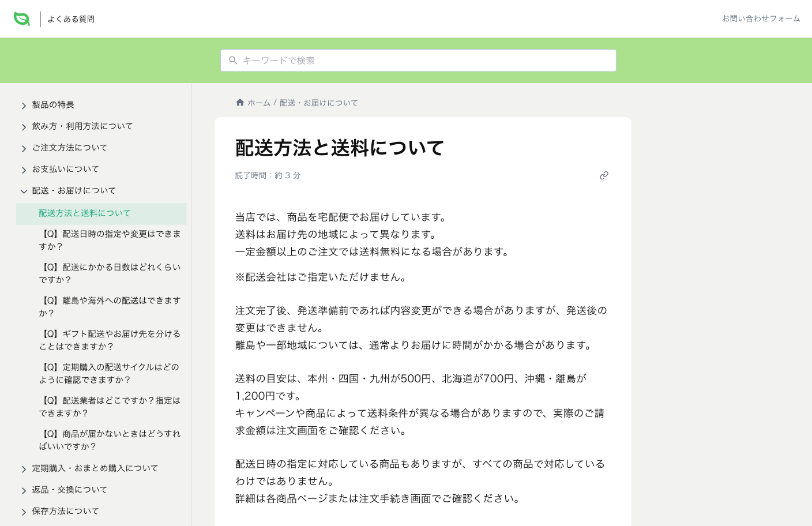The image size is (812, 526).
Task: Click the magnifier icon in the search bar
Action: pos(233,60)
